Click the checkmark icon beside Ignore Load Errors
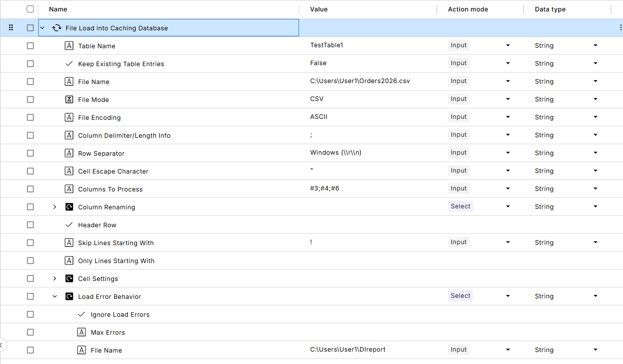The width and height of the screenshot is (623, 364). click(x=82, y=314)
